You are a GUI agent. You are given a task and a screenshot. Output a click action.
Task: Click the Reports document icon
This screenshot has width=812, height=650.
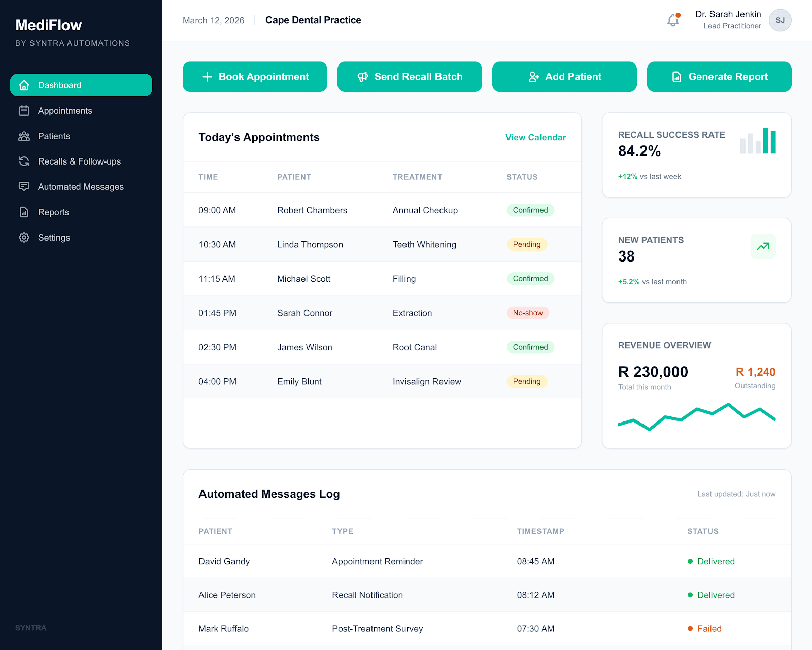[24, 212]
